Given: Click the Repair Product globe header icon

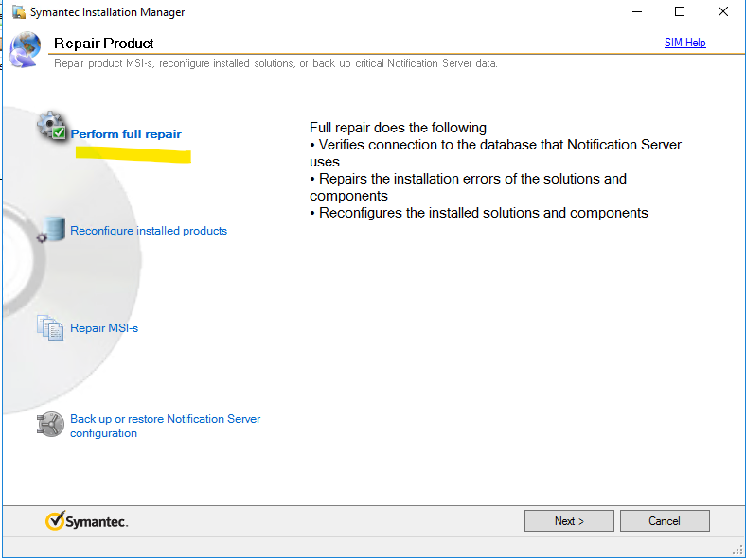Looking at the screenshot, I should coord(26,50).
